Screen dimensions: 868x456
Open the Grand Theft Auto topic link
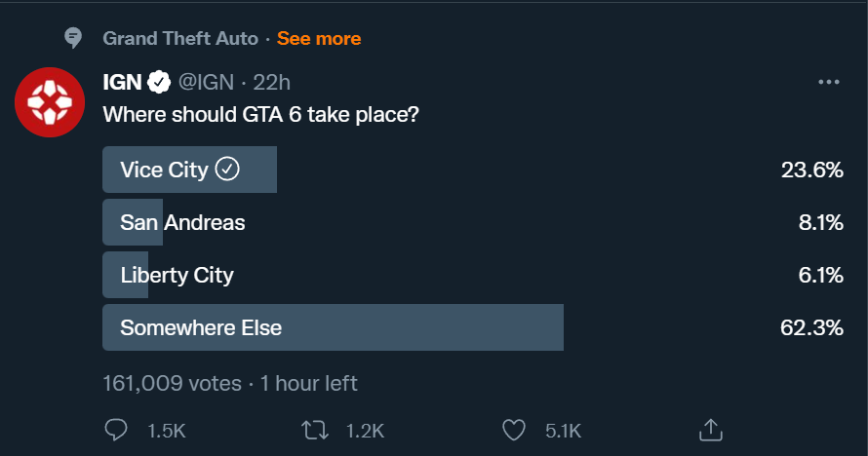(180, 39)
